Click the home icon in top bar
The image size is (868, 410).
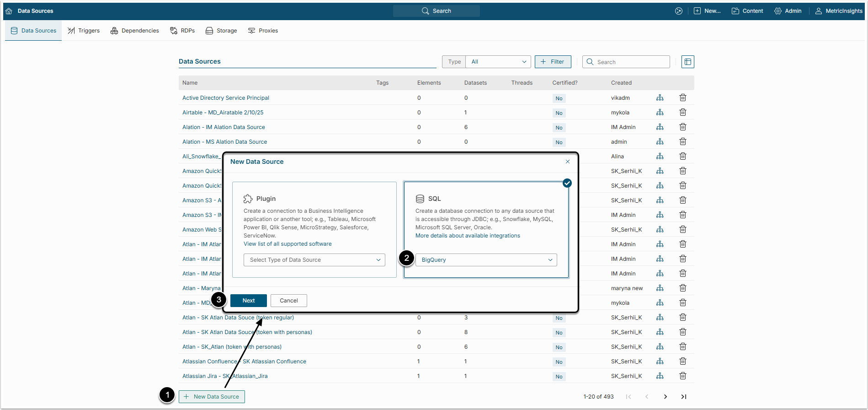tap(9, 11)
